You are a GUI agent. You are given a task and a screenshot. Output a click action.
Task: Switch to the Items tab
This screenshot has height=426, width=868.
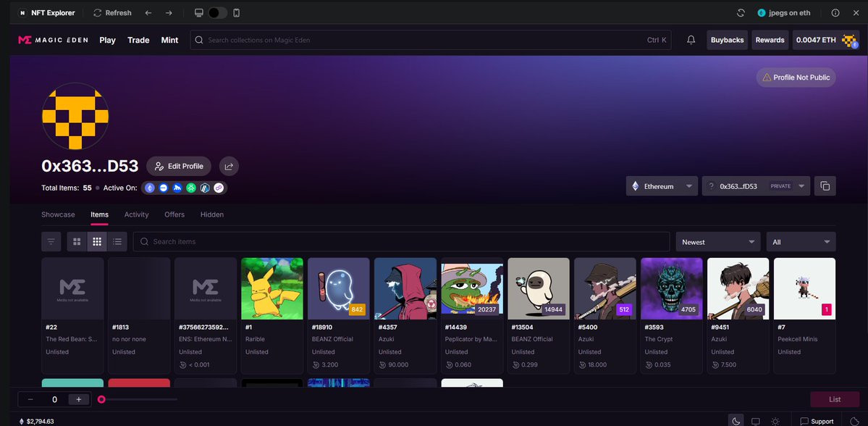tap(100, 214)
